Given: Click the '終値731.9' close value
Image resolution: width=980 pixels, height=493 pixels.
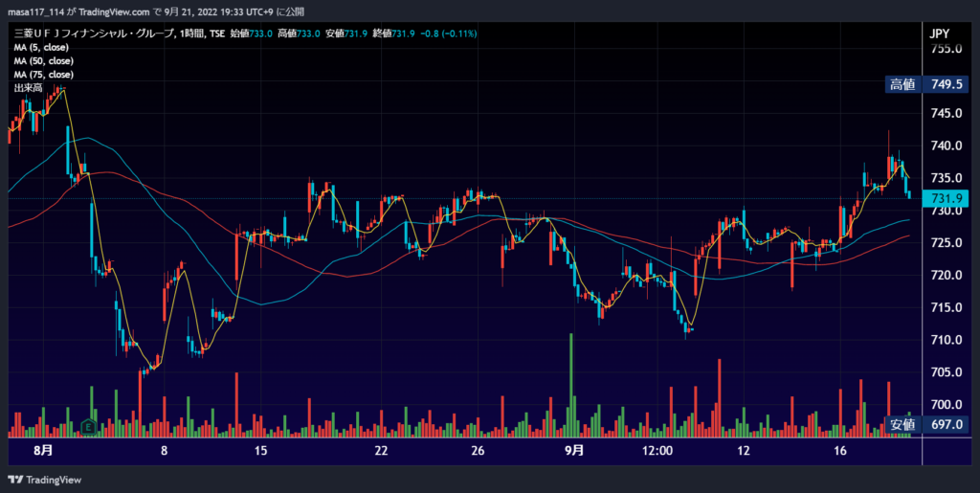Looking at the screenshot, I should coord(393,34).
